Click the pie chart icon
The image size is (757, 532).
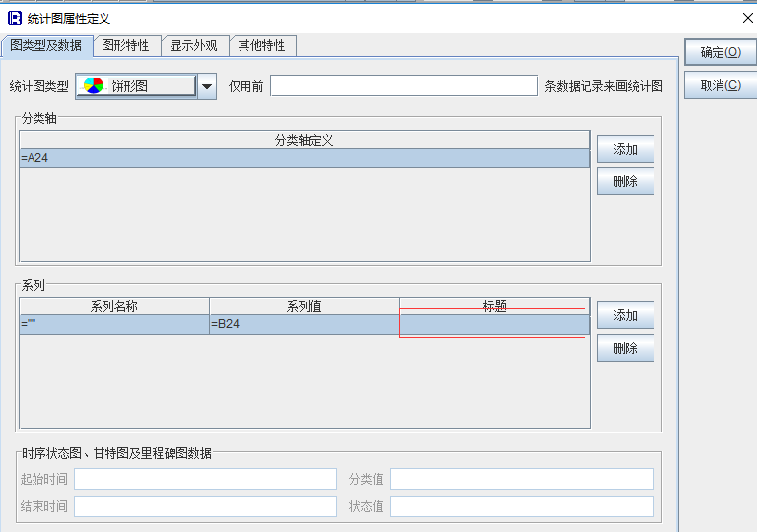(94, 86)
